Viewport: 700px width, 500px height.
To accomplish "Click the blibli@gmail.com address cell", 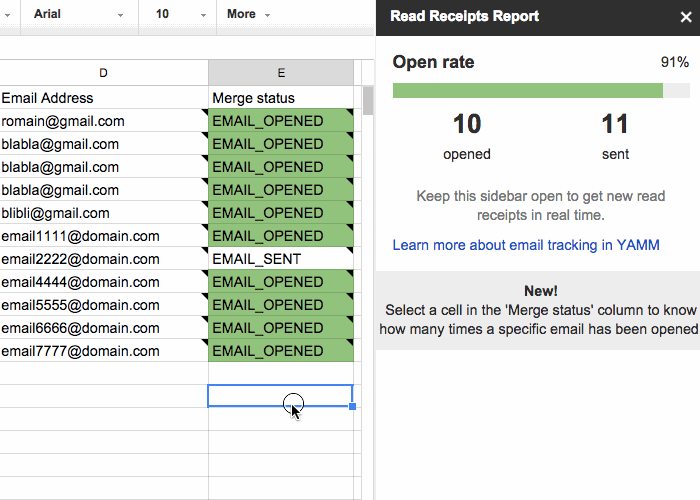I will tap(103, 213).
